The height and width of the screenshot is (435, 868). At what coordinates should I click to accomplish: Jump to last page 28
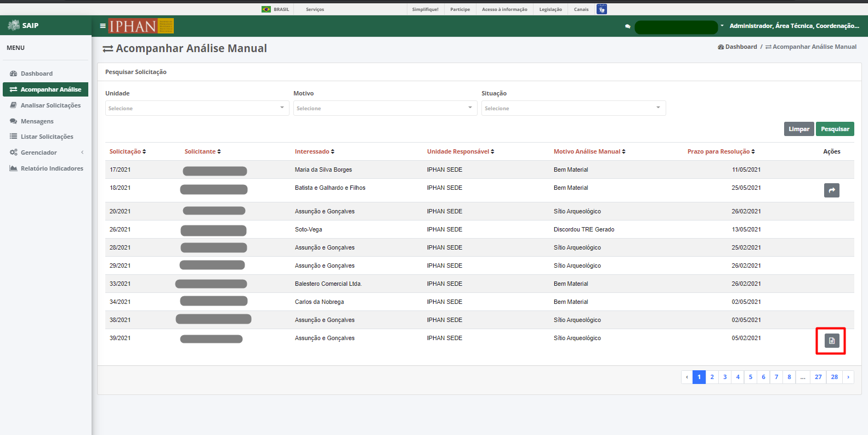pos(835,377)
